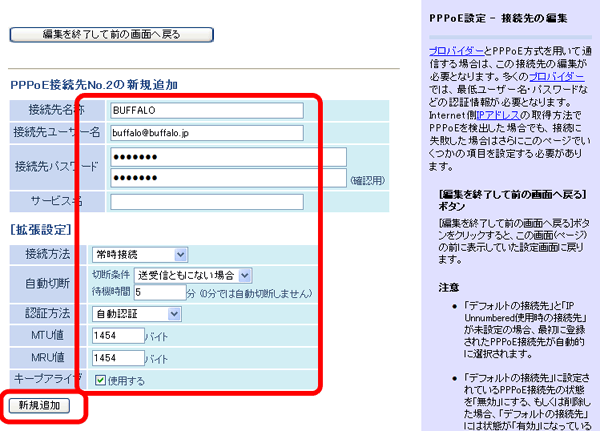Click the first 接続先パスワード field

point(227,157)
